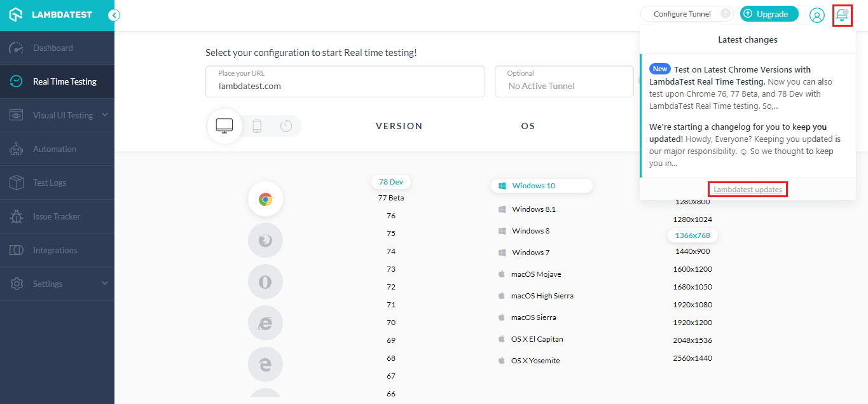Collapse the sidebar with the arrow button
The width and height of the screenshot is (868, 404).
coord(114,15)
